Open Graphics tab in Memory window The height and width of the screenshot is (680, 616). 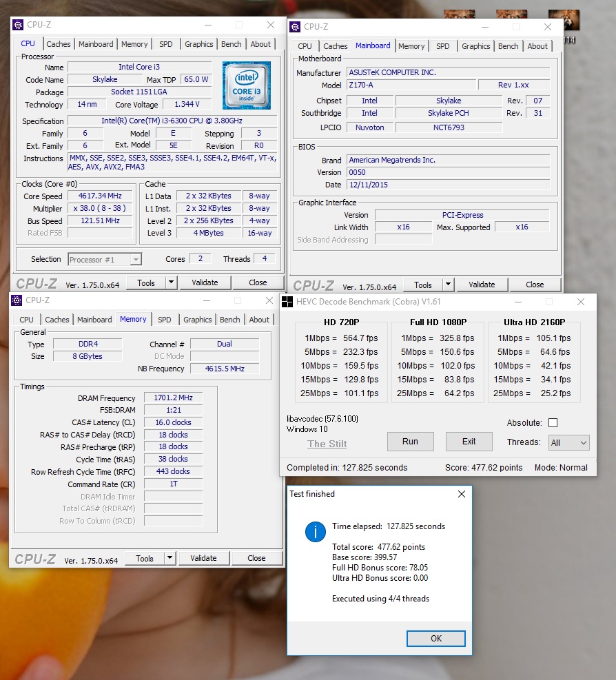point(197,320)
